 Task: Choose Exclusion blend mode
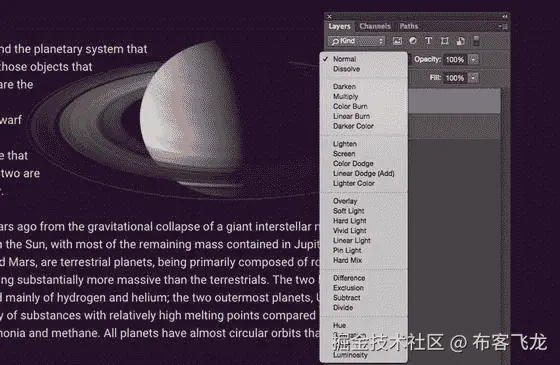point(364,288)
